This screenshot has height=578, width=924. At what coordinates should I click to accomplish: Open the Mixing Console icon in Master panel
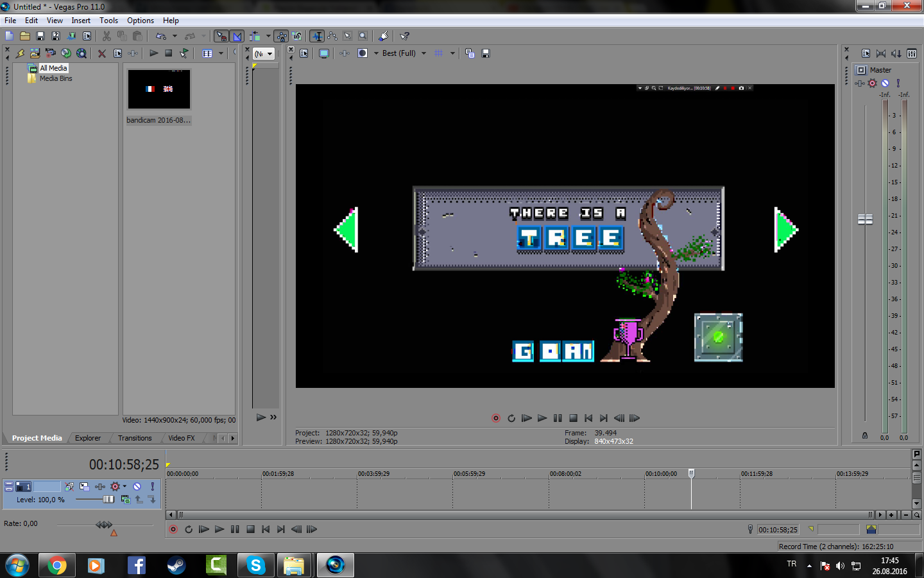(x=912, y=53)
